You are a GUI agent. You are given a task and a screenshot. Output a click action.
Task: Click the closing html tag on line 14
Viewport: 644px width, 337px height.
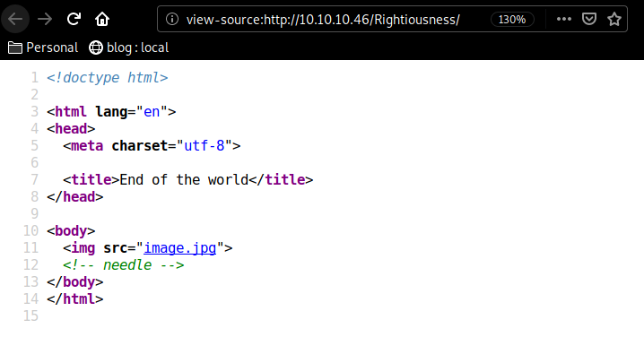[75, 298]
